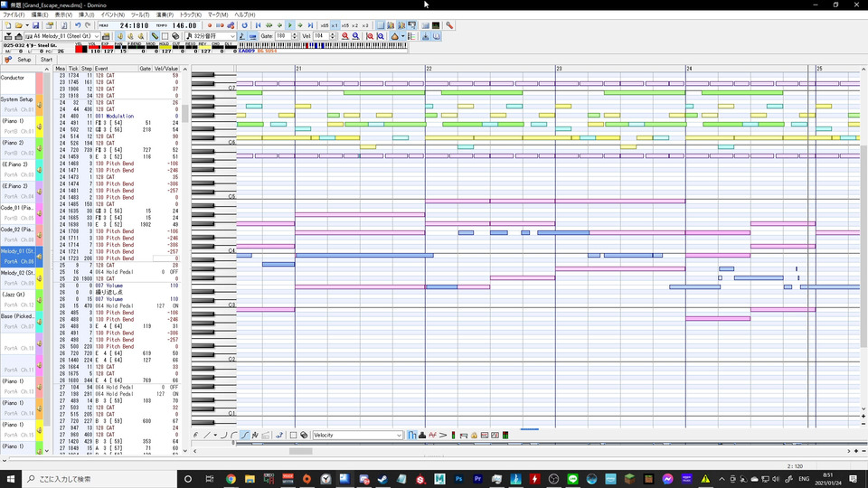The height and width of the screenshot is (488, 868).
Task: Click the yellow color strip of (Piano 1) PortB Ch.01
Action: click(39, 127)
